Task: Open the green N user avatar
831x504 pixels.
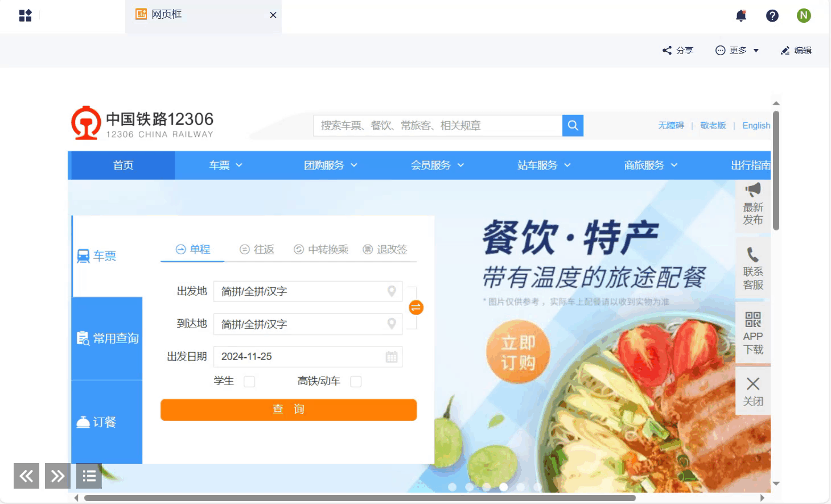Action: (x=804, y=15)
